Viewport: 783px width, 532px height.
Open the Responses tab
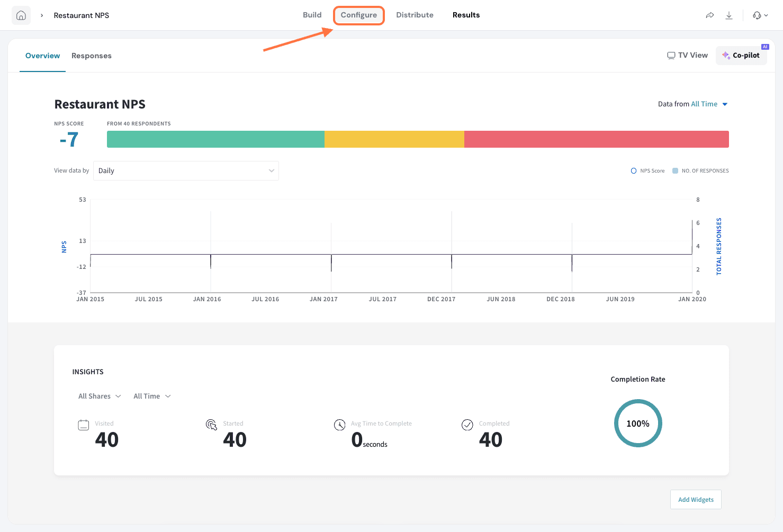pyautogui.click(x=92, y=56)
